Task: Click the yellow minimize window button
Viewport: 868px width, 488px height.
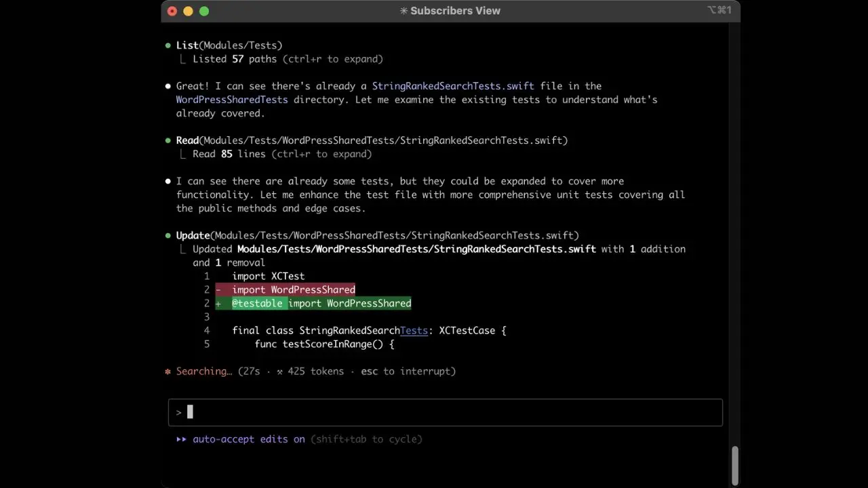Action: [x=188, y=11]
